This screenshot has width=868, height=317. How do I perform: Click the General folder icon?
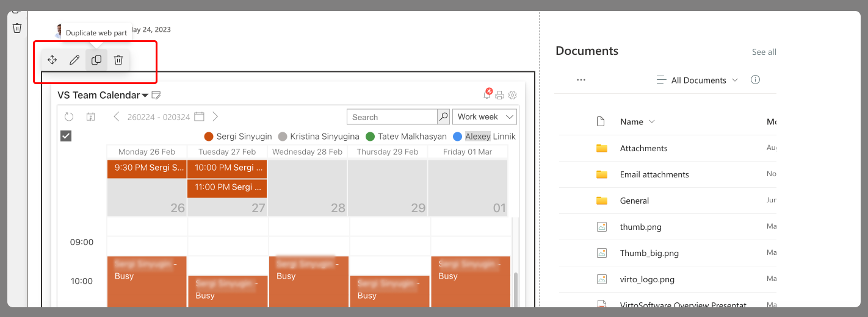602,201
